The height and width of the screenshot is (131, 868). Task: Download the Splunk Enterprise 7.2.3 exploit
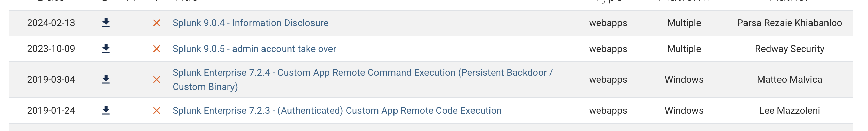(106, 111)
